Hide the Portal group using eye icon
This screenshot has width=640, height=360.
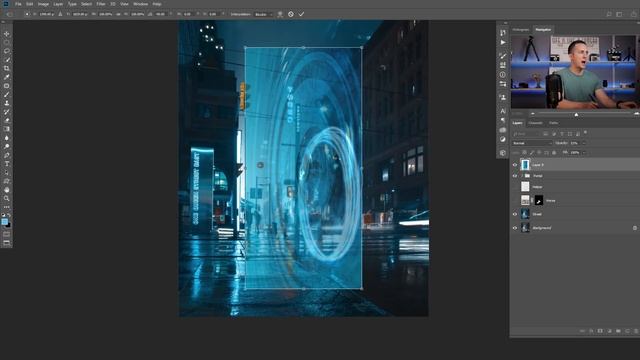click(x=515, y=176)
